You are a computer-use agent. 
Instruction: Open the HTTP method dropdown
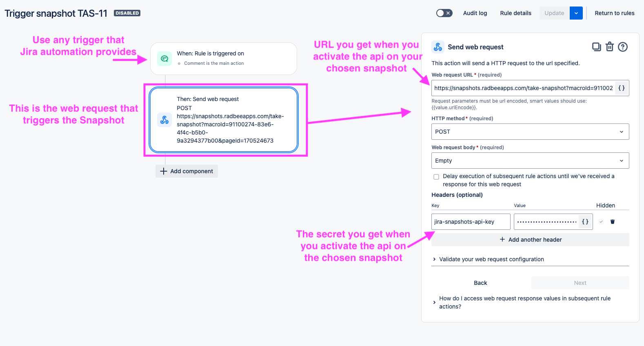click(530, 132)
